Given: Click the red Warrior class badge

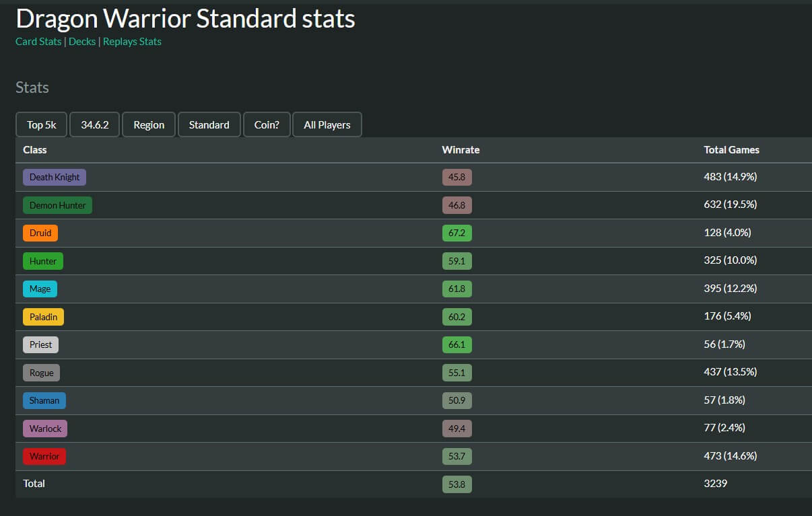Looking at the screenshot, I should [44, 456].
